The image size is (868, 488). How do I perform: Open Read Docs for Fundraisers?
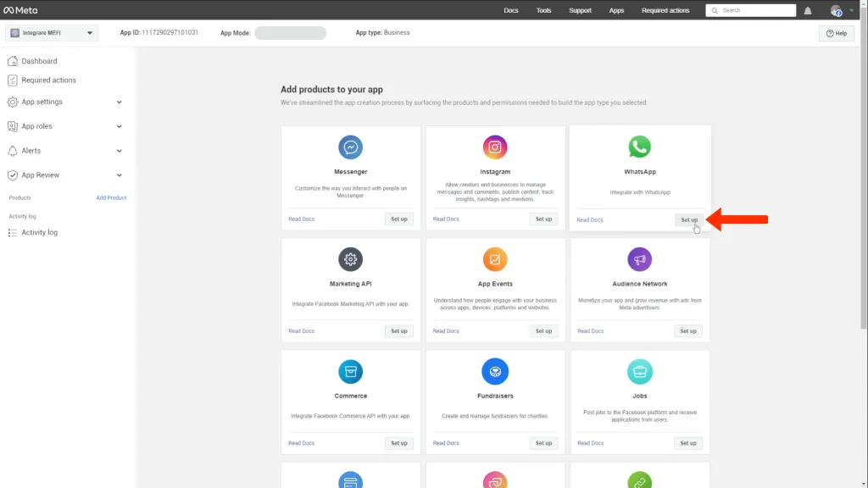tap(446, 443)
